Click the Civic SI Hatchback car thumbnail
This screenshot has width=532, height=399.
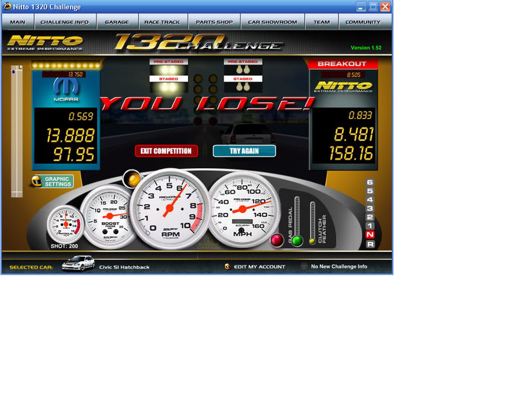click(x=78, y=263)
